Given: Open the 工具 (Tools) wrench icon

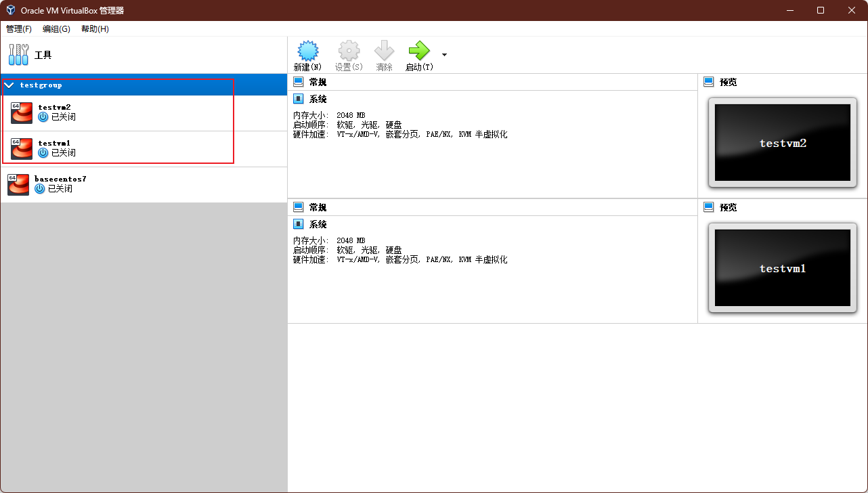Looking at the screenshot, I should click(18, 55).
